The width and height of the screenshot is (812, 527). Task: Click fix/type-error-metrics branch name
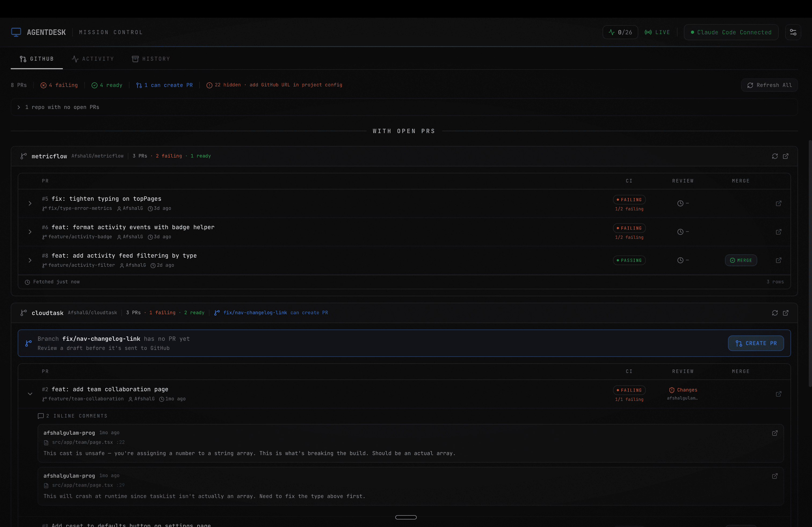pos(80,208)
